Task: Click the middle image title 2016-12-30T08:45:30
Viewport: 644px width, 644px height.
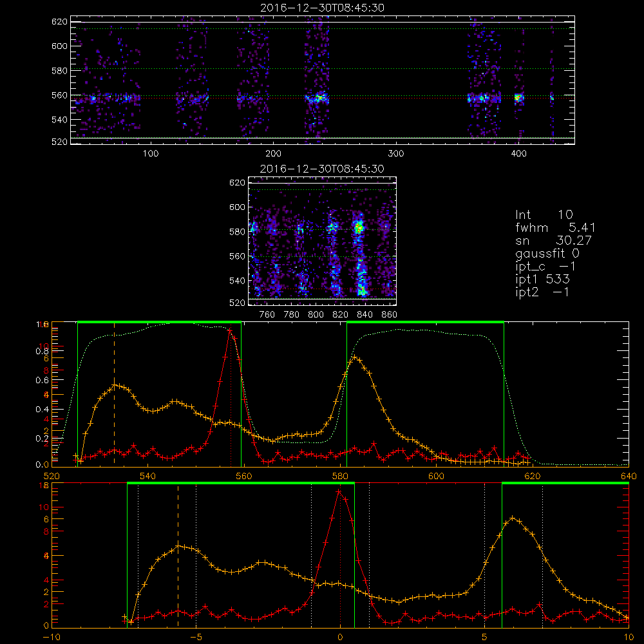Action: tap(322, 169)
